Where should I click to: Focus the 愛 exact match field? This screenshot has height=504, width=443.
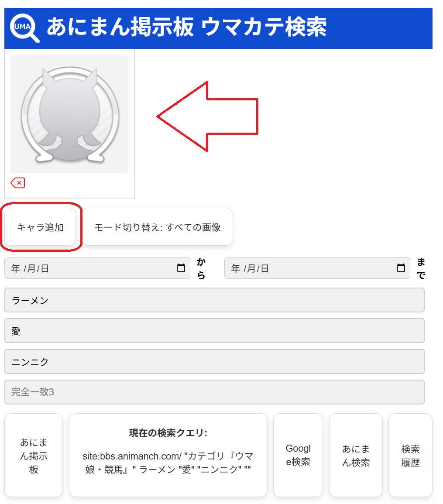click(214, 331)
